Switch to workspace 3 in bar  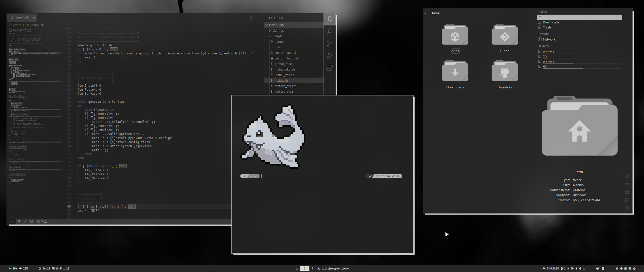tap(312, 268)
